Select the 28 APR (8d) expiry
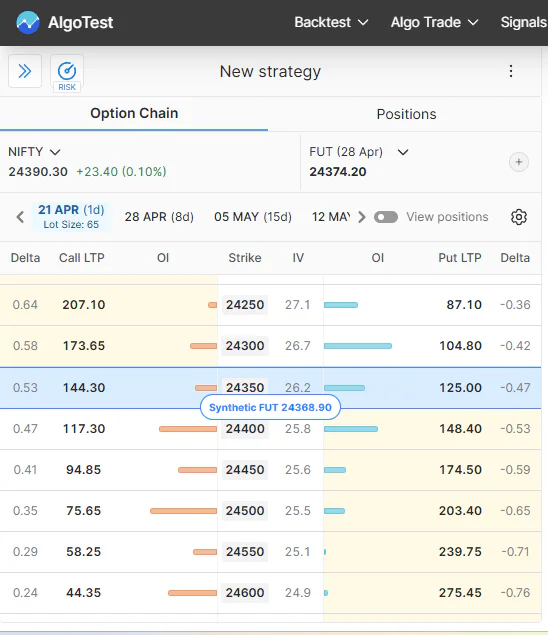The image size is (548, 635). [x=159, y=217]
